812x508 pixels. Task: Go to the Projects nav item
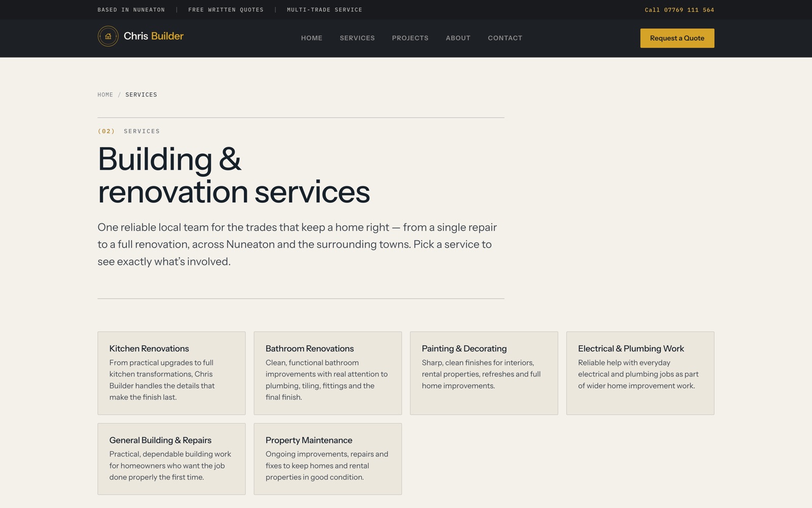point(410,38)
